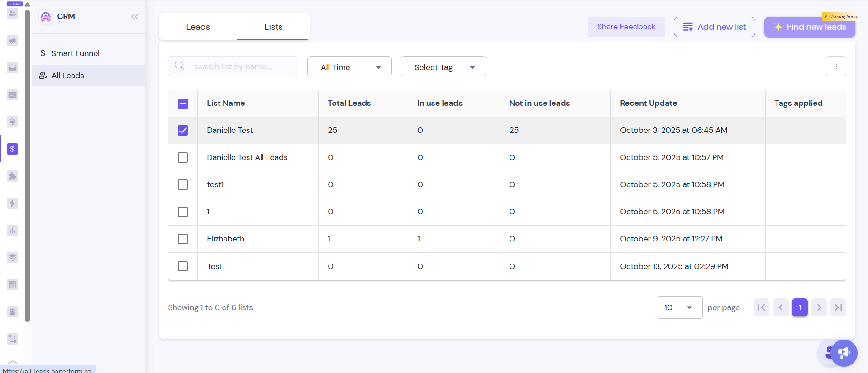Select Smart Funnel in the CRM menu
This screenshot has width=868, height=373.
(75, 53)
